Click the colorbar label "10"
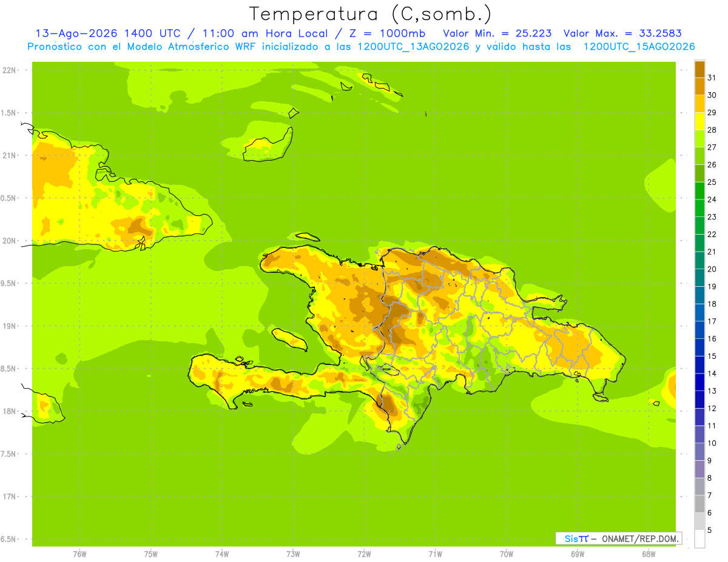 tap(712, 443)
